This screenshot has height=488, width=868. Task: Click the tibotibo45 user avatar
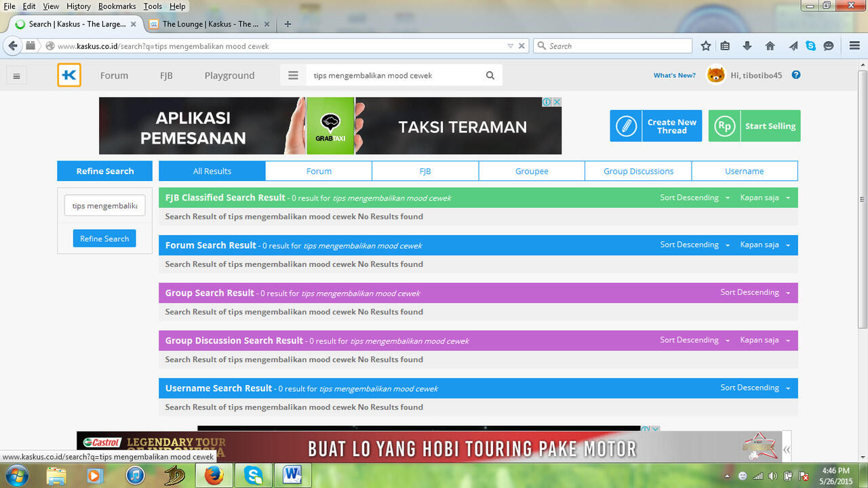(716, 75)
